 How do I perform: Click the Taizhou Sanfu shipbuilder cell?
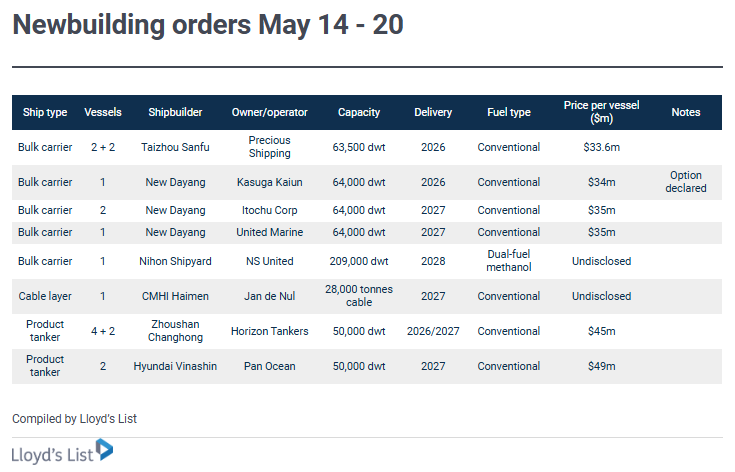175,148
